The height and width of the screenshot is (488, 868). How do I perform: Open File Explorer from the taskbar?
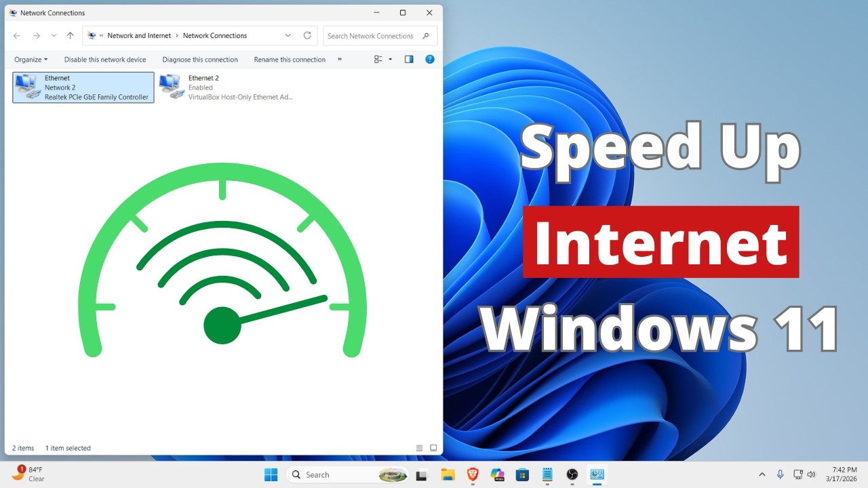pyautogui.click(x=447, y=474)
